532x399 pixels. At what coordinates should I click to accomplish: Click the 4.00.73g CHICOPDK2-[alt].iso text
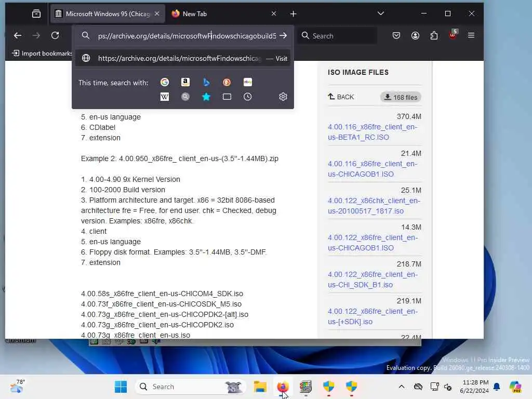click(x=165, y=314)
